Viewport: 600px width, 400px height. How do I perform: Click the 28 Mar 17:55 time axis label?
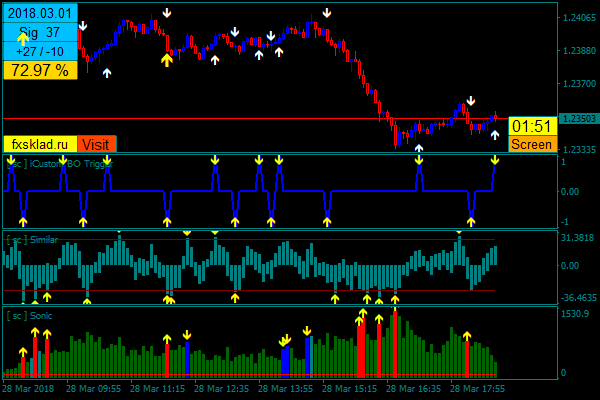point(477,389)
